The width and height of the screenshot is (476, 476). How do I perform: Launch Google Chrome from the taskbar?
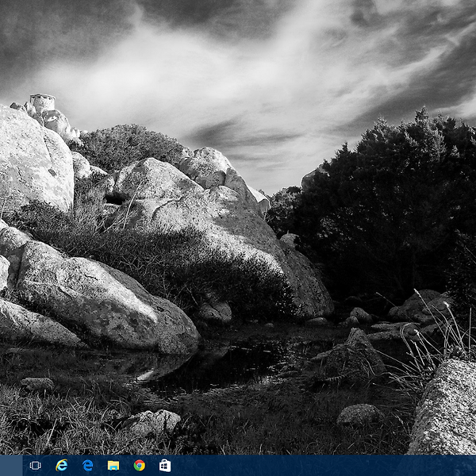click(140, 466)
